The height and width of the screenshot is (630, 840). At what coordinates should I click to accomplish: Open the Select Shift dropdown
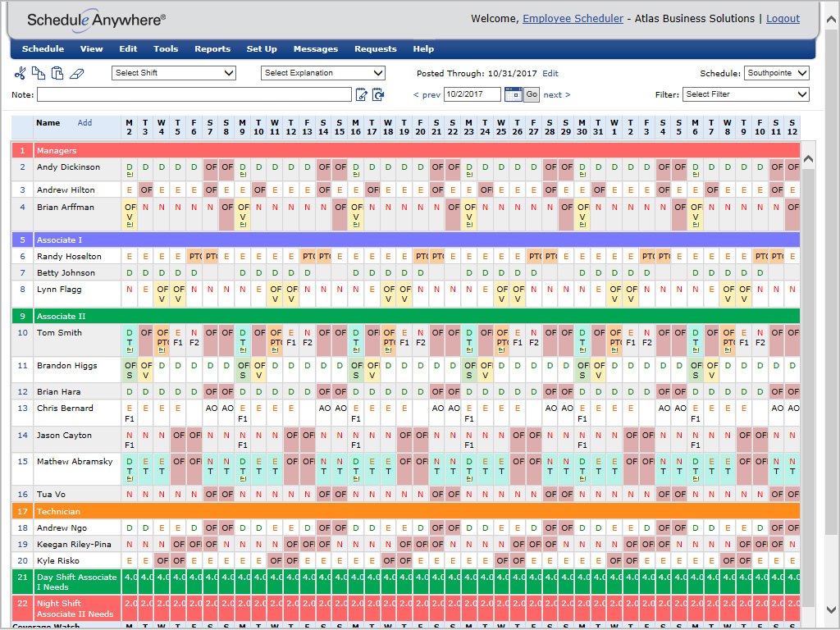(x=174, y=73)
